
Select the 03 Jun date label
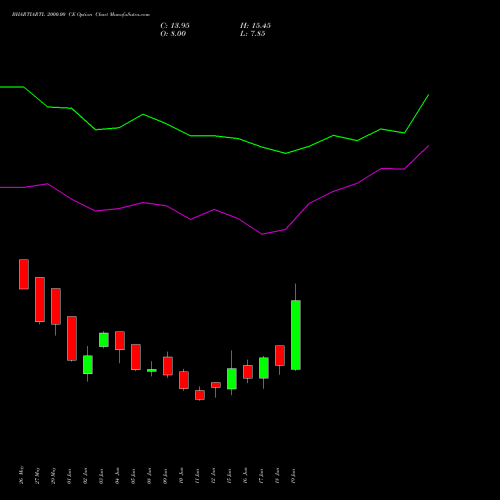pyautogui.click(x=102, y=476)
